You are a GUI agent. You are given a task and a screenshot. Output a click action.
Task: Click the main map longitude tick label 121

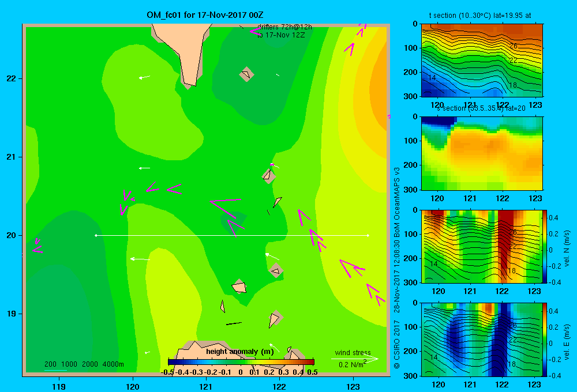206,386
